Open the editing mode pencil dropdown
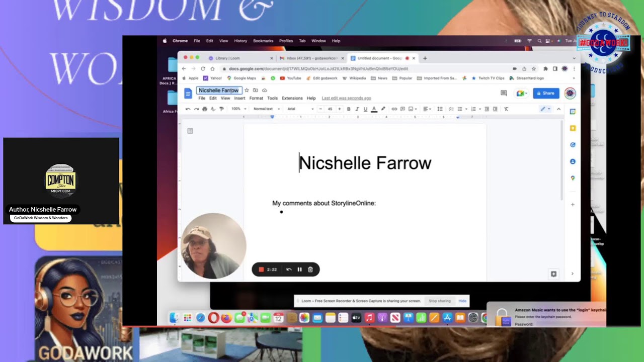The image size is (644, 362). click(x=545, y=109)
